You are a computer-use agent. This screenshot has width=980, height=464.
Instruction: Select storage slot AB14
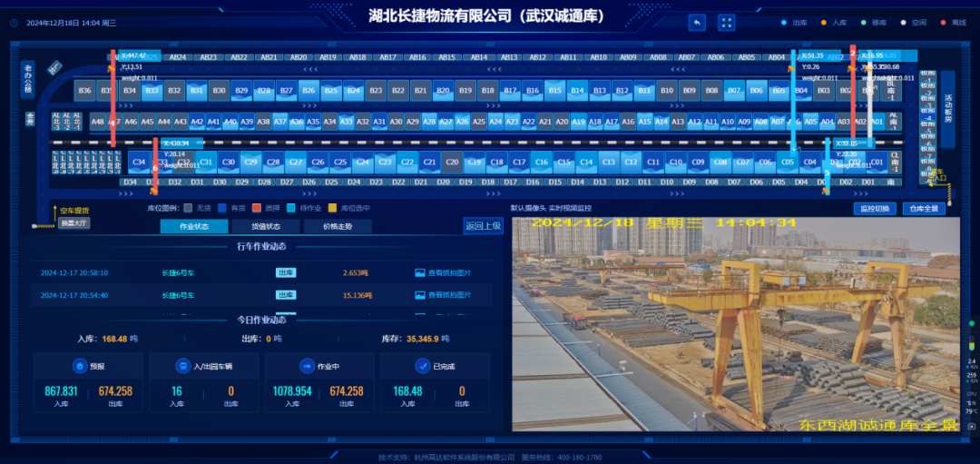(x=479, y=57)
